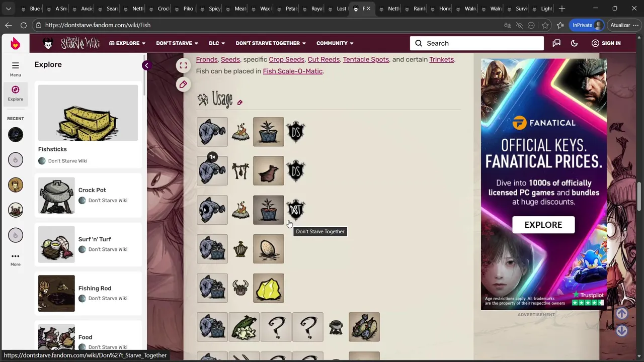The image size is (644, 362).
Task: Collapse the Explore panel arrow
Action: (x=146, y=65)
